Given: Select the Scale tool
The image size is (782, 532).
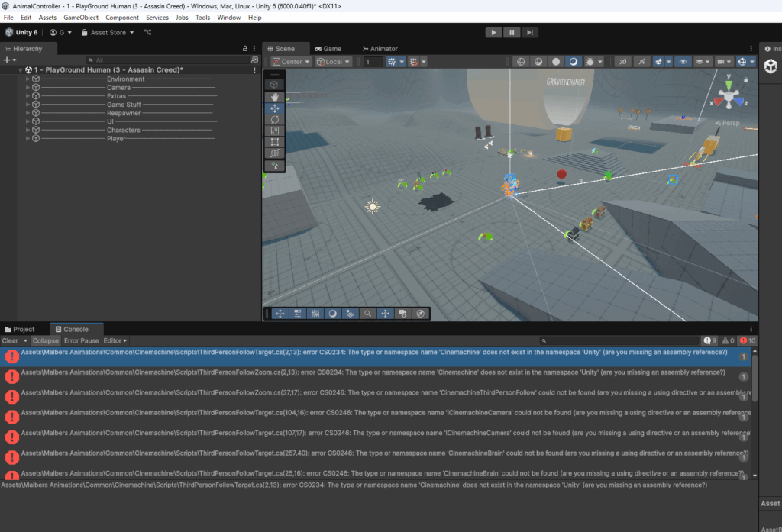Looking at the screenshot, I should coord(275,131).
